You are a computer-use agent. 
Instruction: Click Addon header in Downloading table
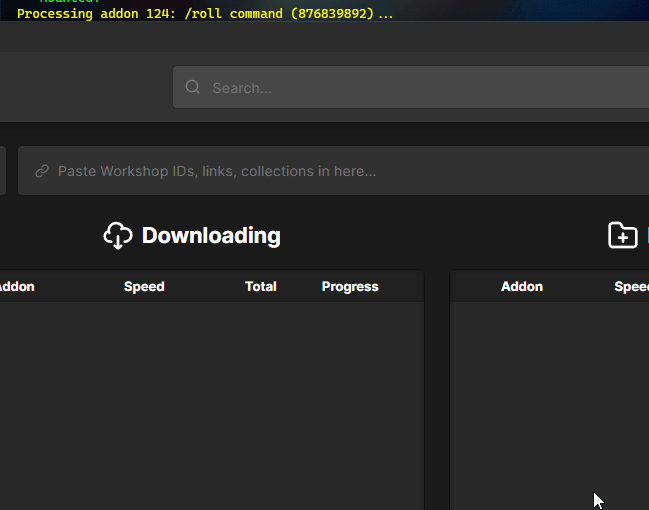tap(16, 286)
